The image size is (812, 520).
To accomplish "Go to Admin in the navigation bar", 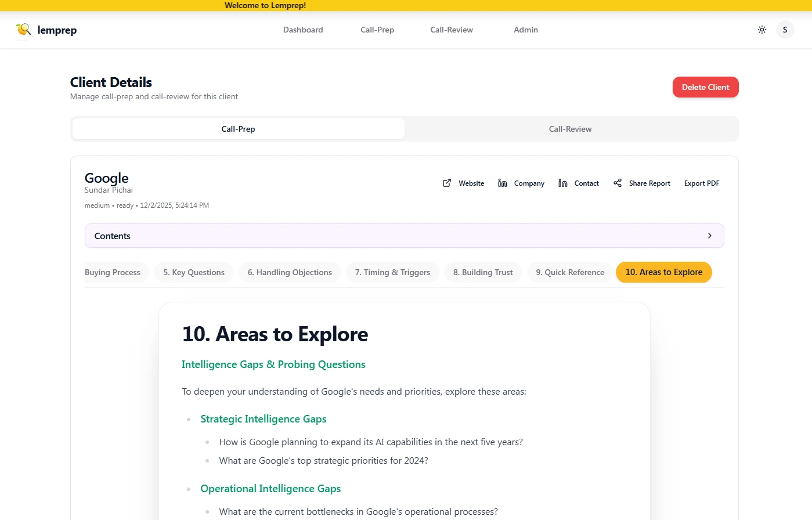I will tap(525, 30).
